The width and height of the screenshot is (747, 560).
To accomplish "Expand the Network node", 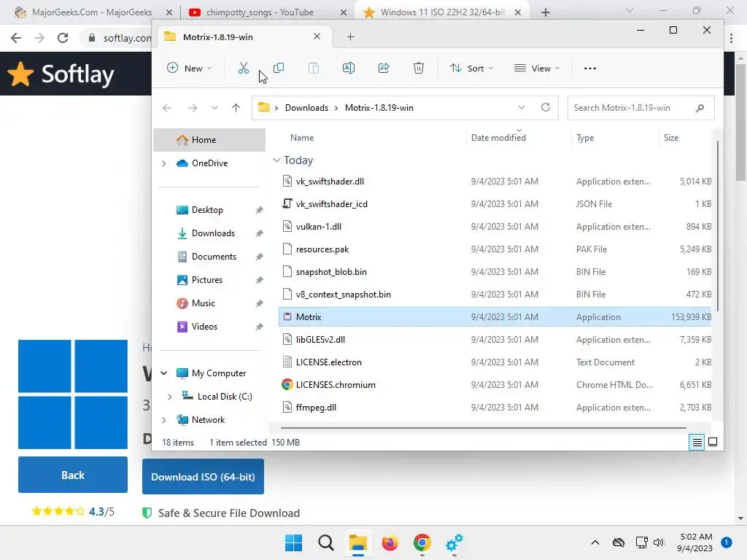I will pos(164,420).
